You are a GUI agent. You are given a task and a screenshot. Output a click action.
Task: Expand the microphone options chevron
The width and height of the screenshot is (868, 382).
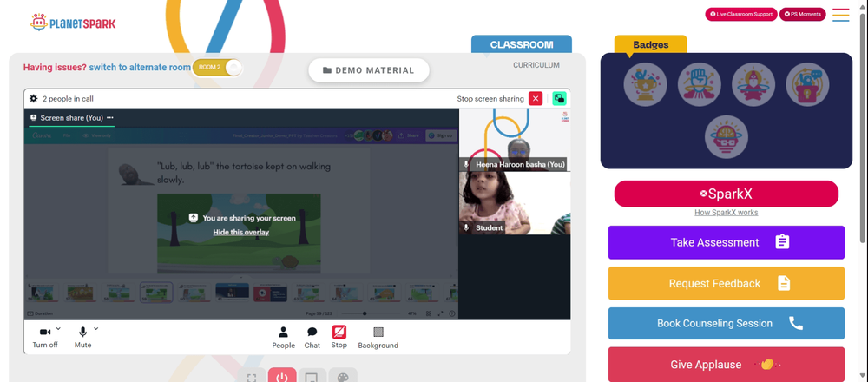coord(95,329)
